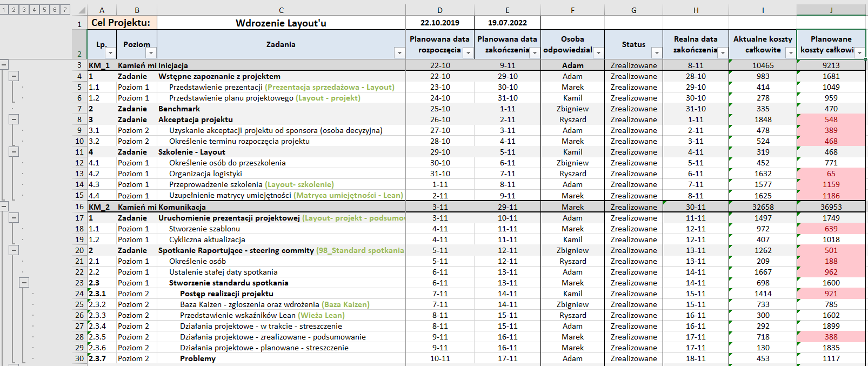Click the select-all corner triangle
Screen dimensions: 868x366
pyautogui.click(x=82, y=10)
